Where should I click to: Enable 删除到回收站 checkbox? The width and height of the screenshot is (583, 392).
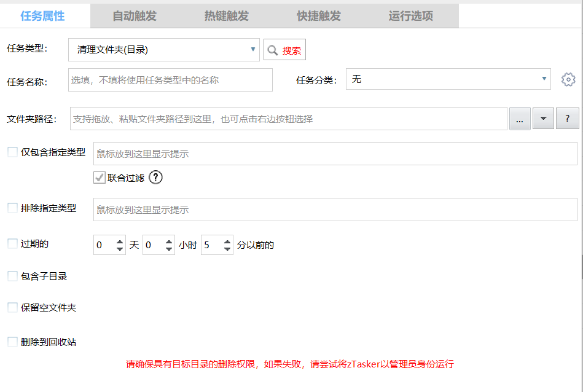[12, 342]
